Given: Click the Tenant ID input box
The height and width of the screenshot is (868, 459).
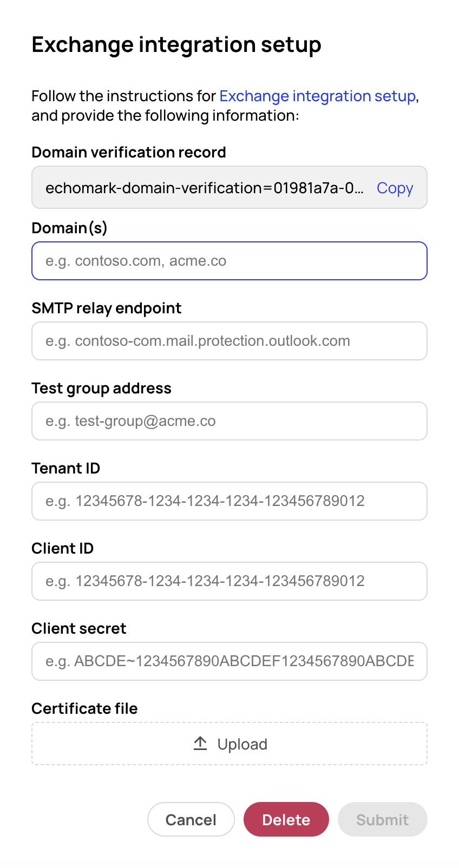Looking at the screenshot, I should pos(229,501).
